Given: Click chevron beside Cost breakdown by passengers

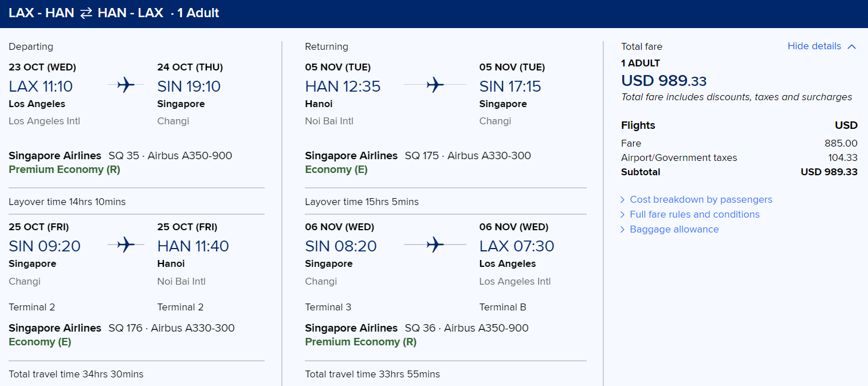Looking at the screenshot, I should point(623,199).
